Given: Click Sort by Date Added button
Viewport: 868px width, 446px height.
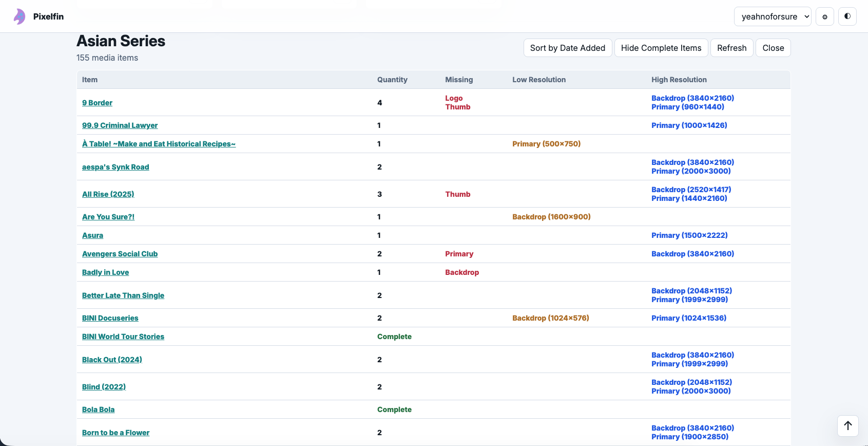Looking at the screenshot, I should [x=568, y=48].
